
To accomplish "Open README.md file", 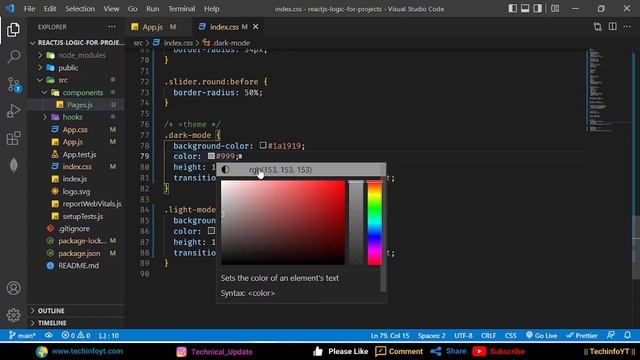I will tap(76, 266).
